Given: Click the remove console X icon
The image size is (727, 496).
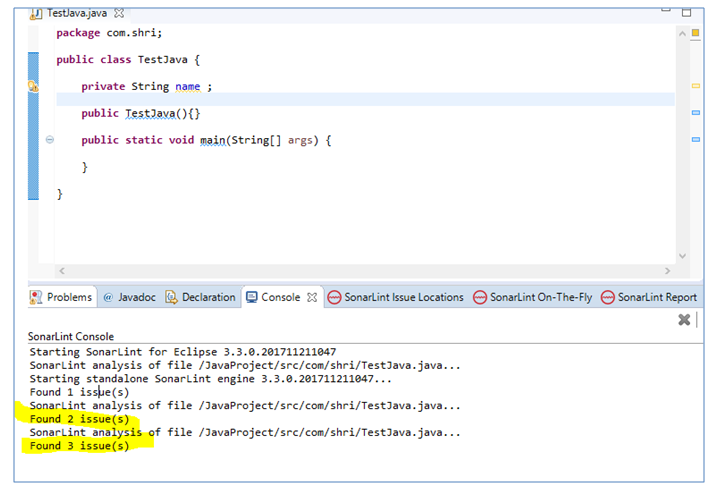Looking at the screenshot, I should [684, 320].
